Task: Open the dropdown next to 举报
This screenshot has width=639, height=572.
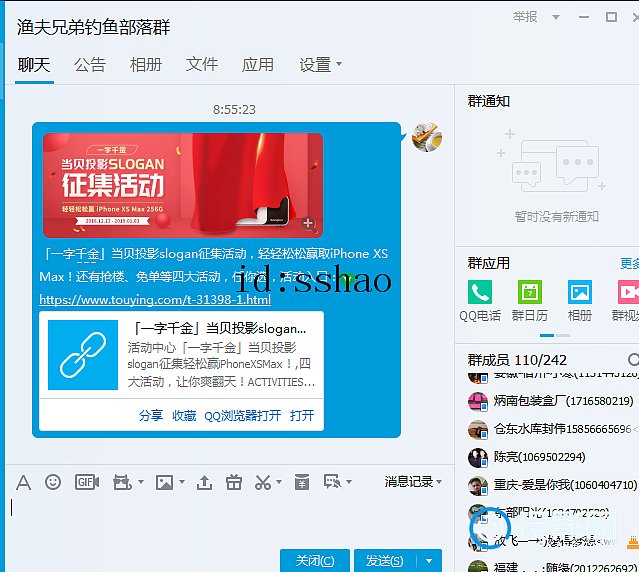Action: pos(555,17)
